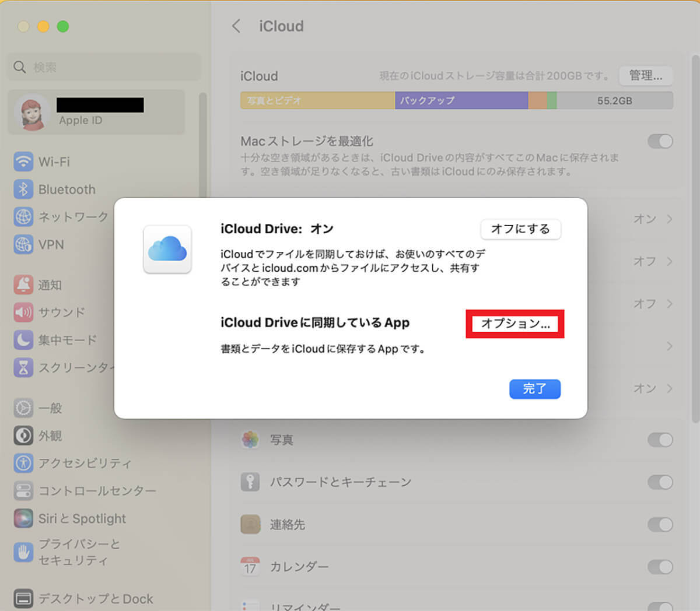Click the 連絡先 contacts icon
This screenshot has height=611, width=700.
250,524
